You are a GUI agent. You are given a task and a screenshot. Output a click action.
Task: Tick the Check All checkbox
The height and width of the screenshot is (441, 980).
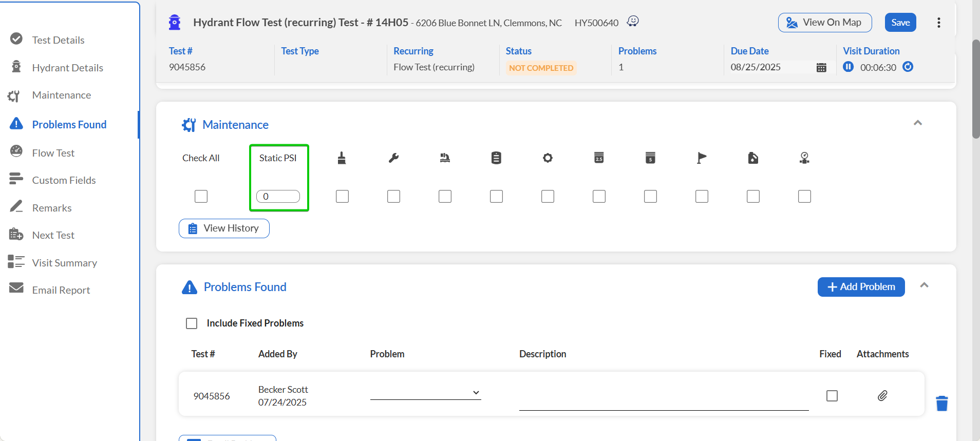point(201,197)
